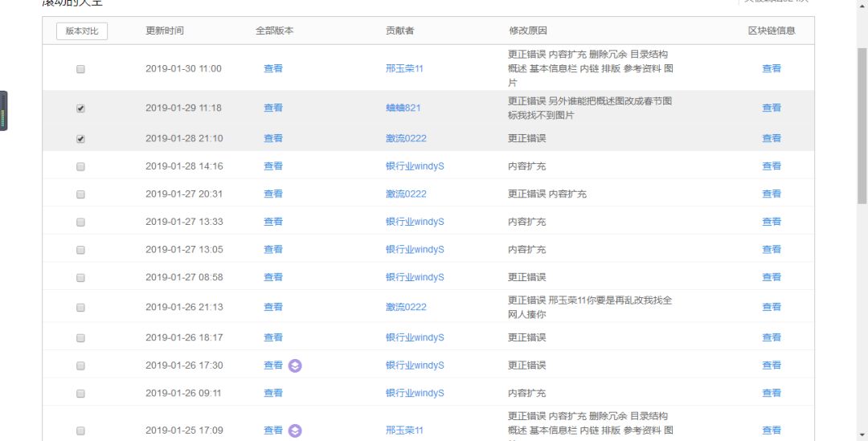Click the 版本对比 compare versions button

coord(82,31)
